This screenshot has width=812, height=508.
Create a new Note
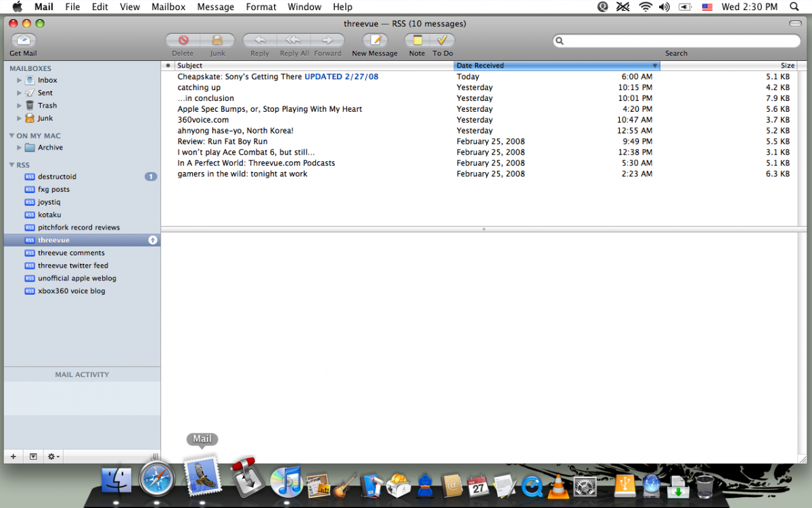[418, 41]
